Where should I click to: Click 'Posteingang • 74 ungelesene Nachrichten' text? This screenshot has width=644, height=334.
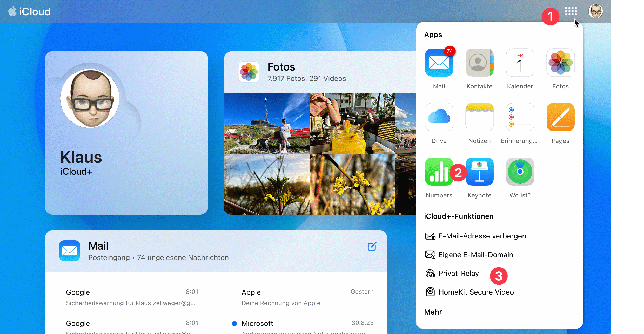pyautogui.click(x=158, y=258)
